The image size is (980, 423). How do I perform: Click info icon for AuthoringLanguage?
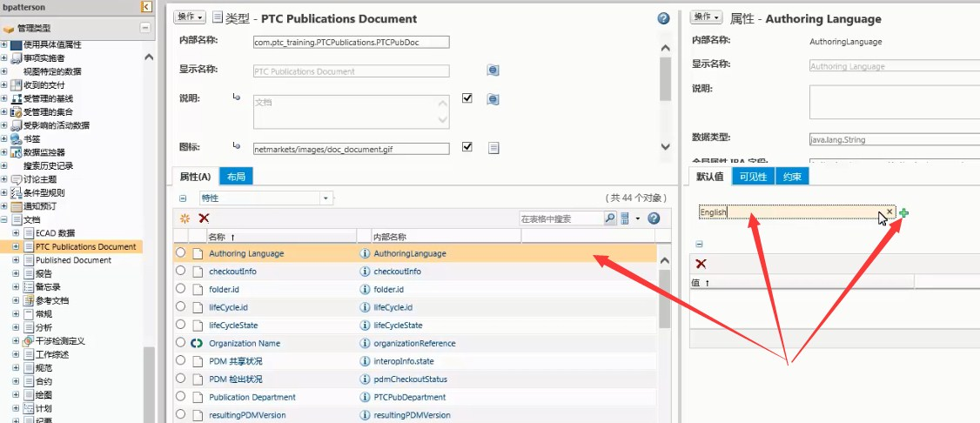[x=365, y=253]
